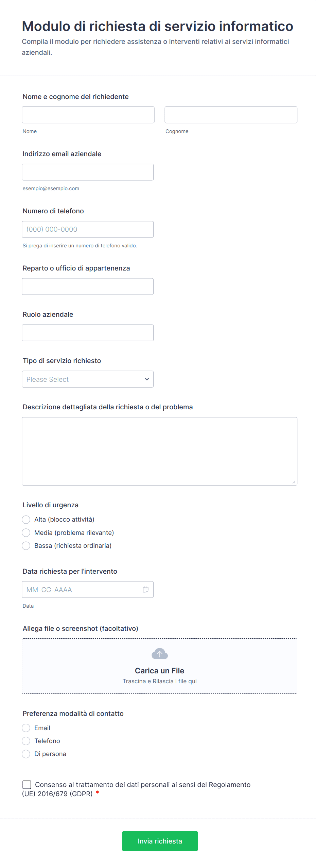Viewport: 316px width, 868px height.
Task: Click the Cognome text field
Action: coord(231,115)
